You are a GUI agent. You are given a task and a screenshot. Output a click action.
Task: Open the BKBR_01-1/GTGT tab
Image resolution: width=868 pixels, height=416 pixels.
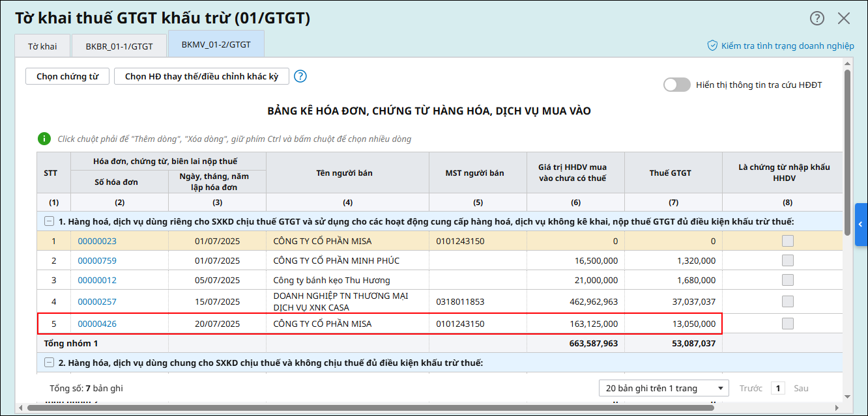point(119,46)
